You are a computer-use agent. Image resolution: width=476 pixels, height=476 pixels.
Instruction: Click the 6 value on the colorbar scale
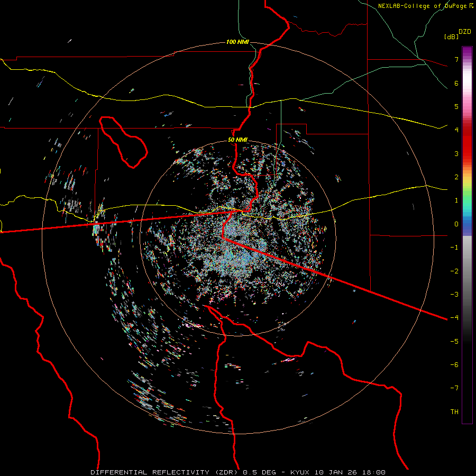[x=456, y=83]
